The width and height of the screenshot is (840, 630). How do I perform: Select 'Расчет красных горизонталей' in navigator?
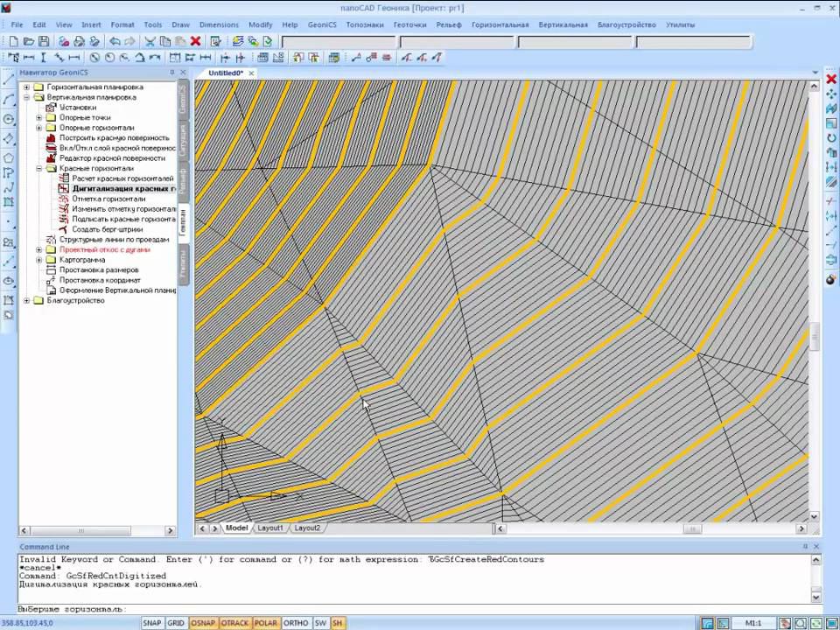tap(122, 178)
